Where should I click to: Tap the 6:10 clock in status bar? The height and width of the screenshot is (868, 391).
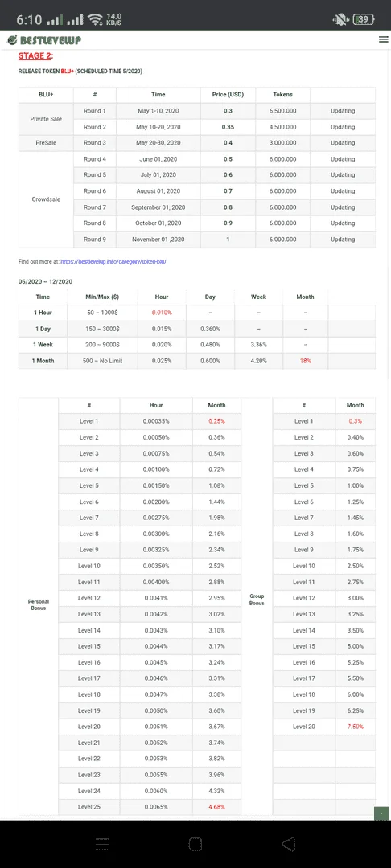tap(29, 20)
